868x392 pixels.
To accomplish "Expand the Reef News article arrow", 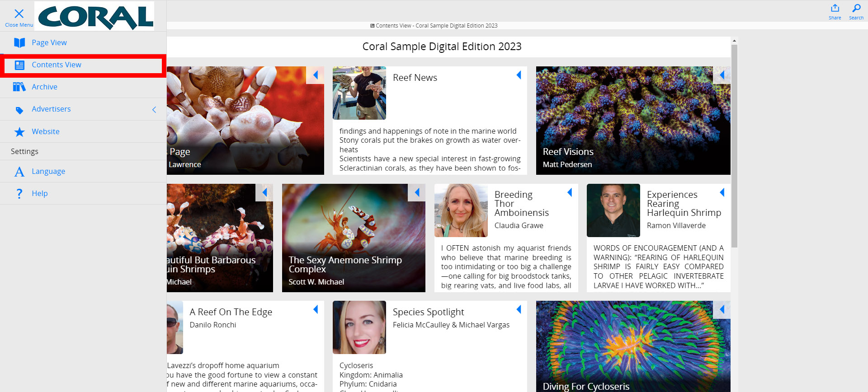I will 519,75.
